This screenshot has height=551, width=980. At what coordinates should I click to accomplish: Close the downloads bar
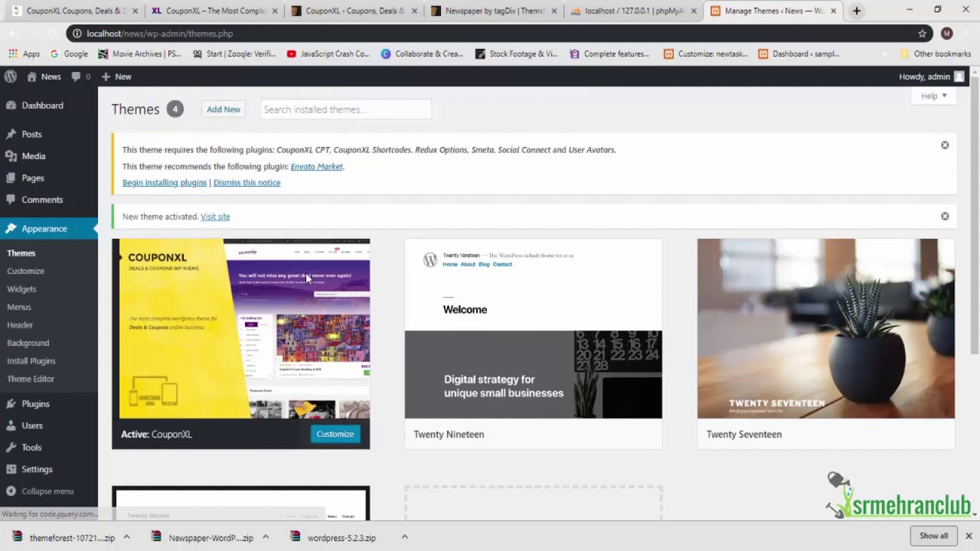coord(969,536)
